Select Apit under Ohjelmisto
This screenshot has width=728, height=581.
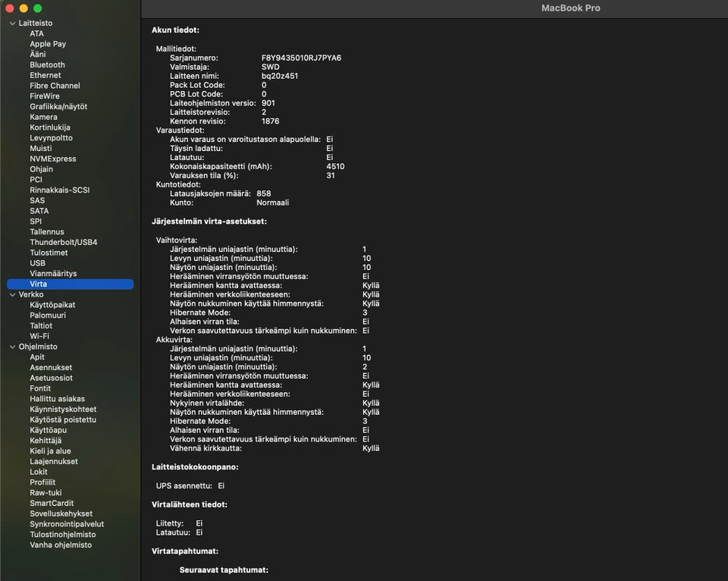click(37, 357)
